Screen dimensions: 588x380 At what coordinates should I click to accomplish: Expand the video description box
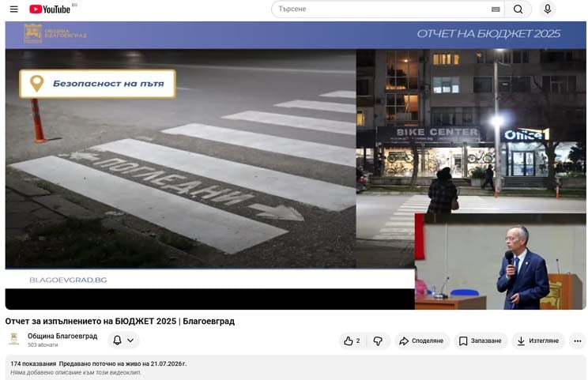point(296,367)
